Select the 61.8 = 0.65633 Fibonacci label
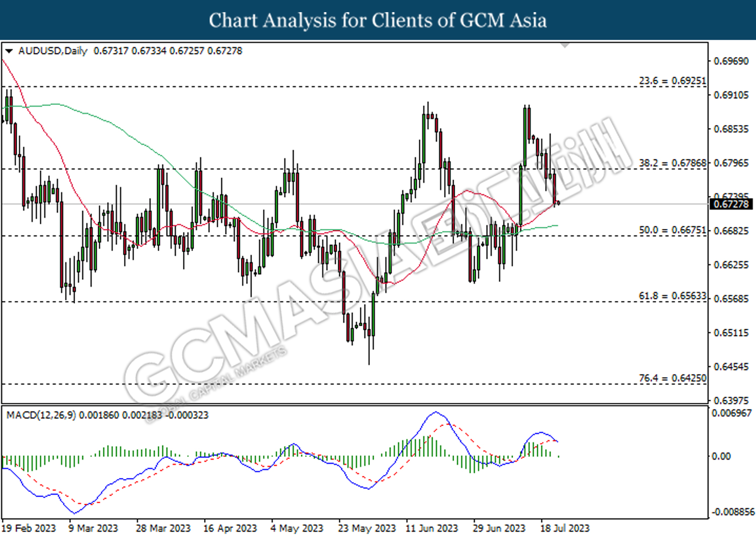 (672, 296)
